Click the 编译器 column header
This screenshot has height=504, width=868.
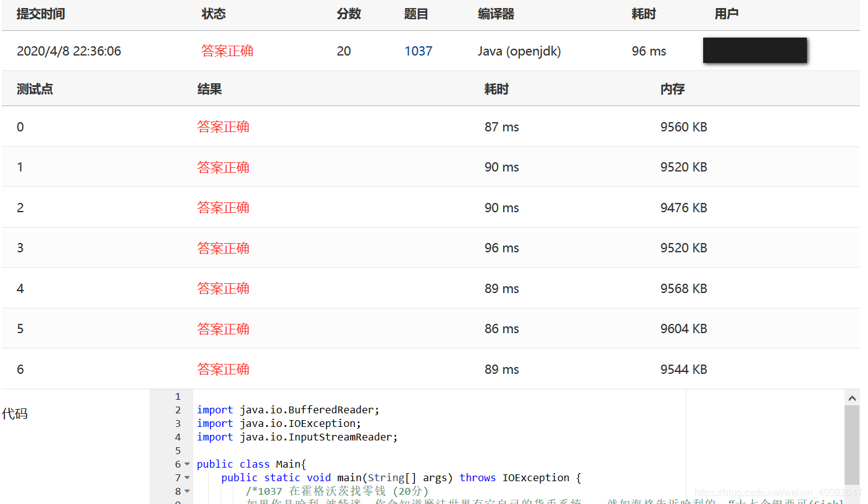pos(496,14)
